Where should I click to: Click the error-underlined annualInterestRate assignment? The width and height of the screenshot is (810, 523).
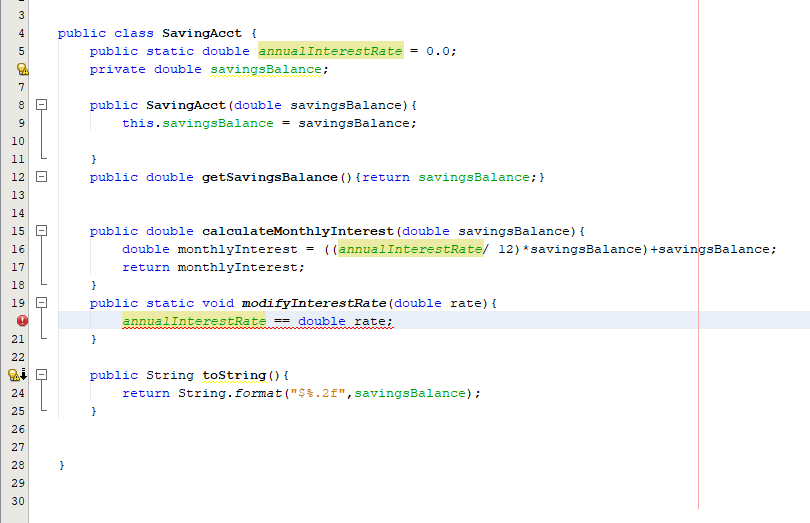pos(194,321)
